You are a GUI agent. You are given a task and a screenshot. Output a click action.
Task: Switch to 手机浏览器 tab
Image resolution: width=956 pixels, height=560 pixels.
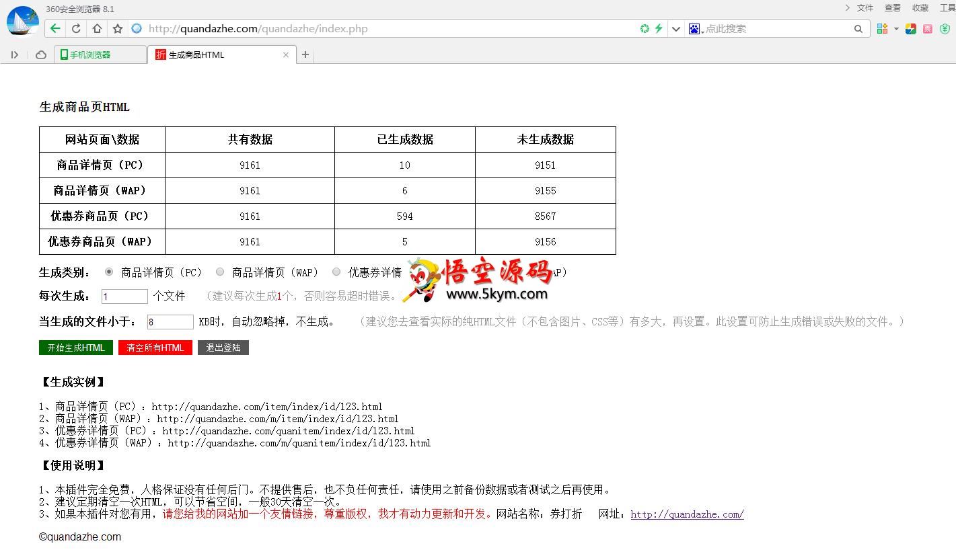[x=100, y=55]
